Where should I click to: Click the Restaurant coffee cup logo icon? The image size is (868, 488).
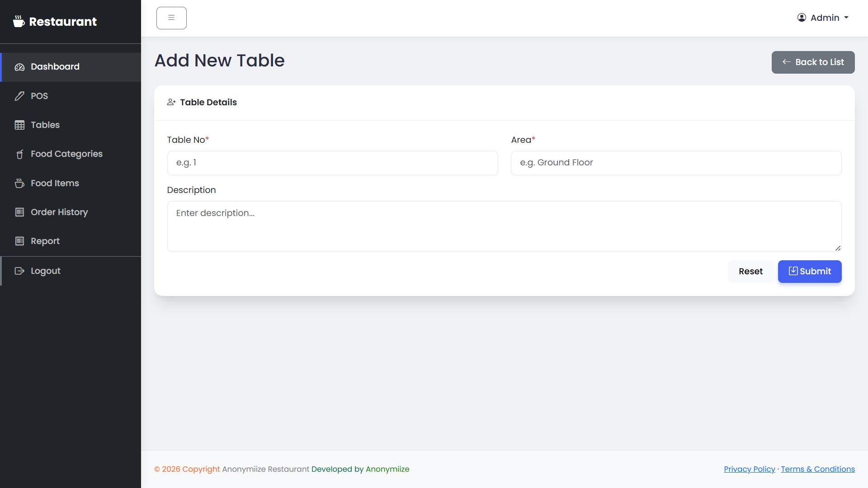pos(19,21)
